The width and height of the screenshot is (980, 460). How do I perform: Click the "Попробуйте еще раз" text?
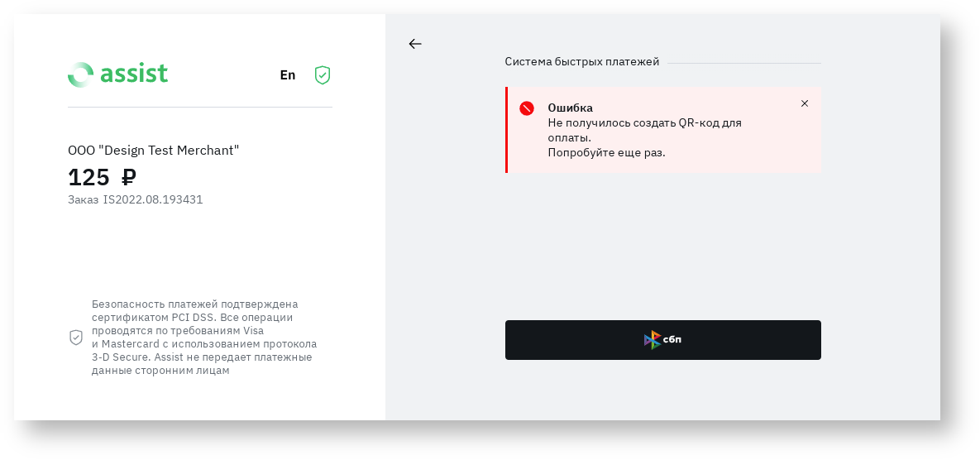[606, 152]
